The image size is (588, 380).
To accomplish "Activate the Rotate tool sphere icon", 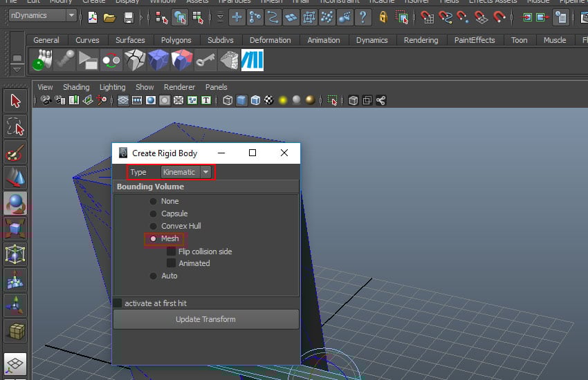I will 15,203.
